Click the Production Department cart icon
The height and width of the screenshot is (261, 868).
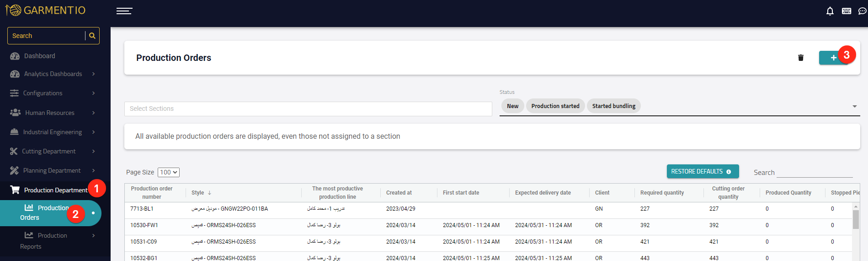click(x=15, y=190)
